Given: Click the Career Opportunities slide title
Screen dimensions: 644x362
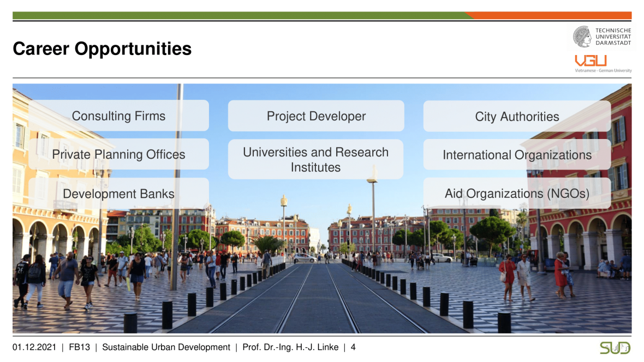Looking at the screenshot, I should [102, 49].
